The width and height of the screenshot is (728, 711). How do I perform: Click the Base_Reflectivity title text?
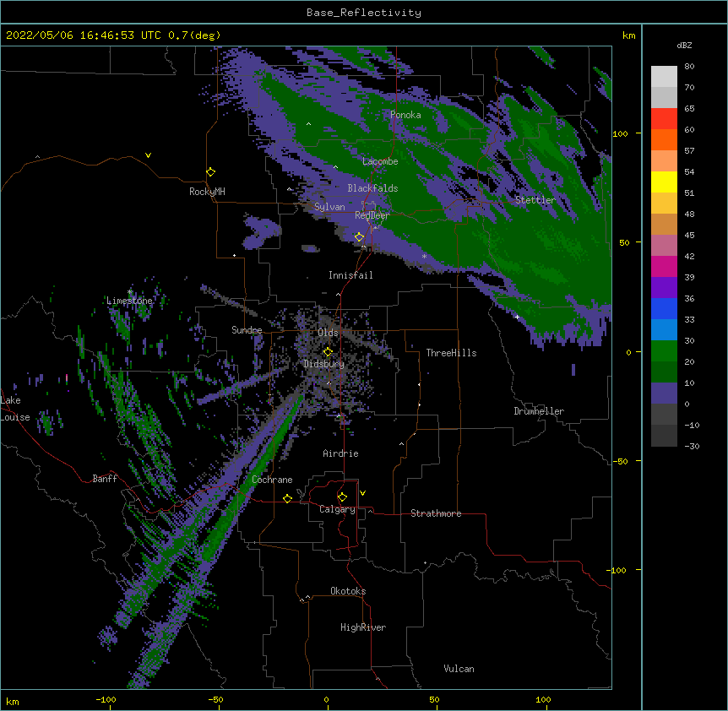pyautogui.click(x=364, y=13)
